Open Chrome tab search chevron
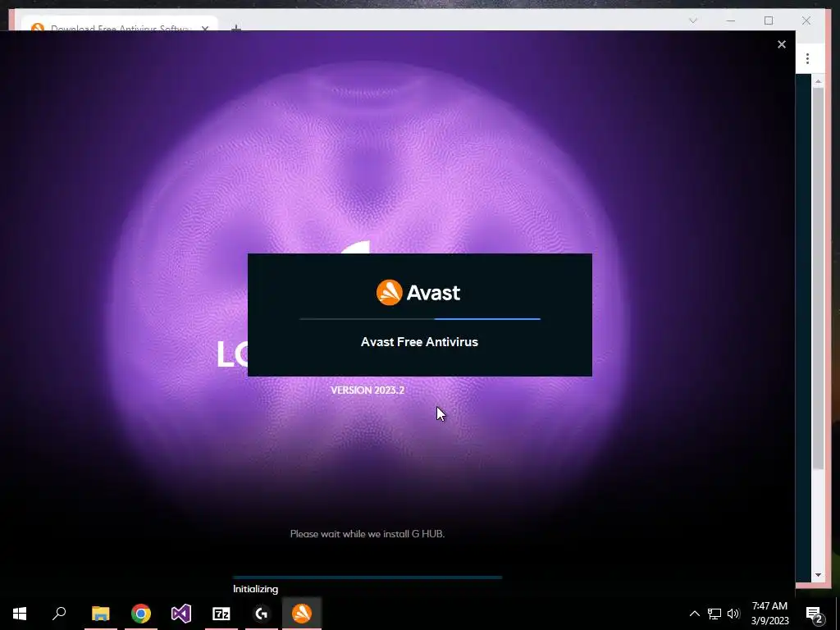This screenshot has height=630, width=840. tap(693, 21)
